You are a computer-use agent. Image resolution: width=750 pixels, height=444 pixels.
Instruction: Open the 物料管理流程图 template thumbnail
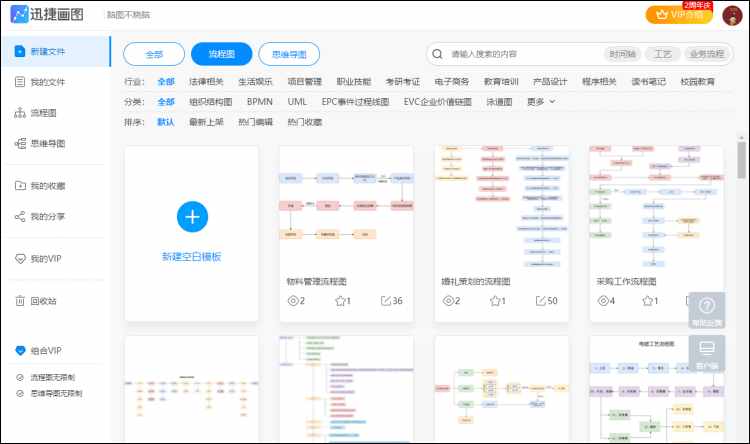[x=346, y=208]
